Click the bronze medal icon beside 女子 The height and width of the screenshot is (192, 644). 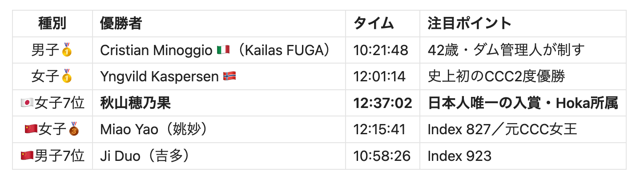click(74, 129)
